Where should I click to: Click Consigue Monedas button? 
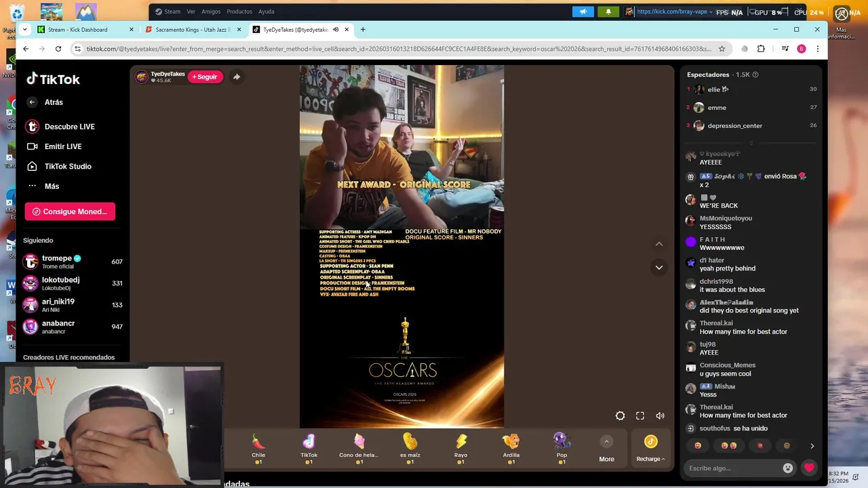(x=70, y=211)
